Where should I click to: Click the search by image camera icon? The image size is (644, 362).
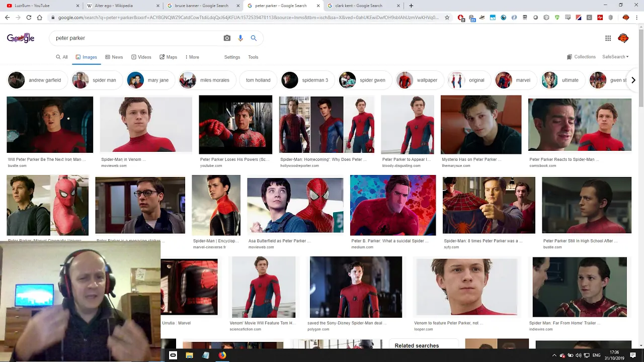pyautogui.click(x=227, y=38)
